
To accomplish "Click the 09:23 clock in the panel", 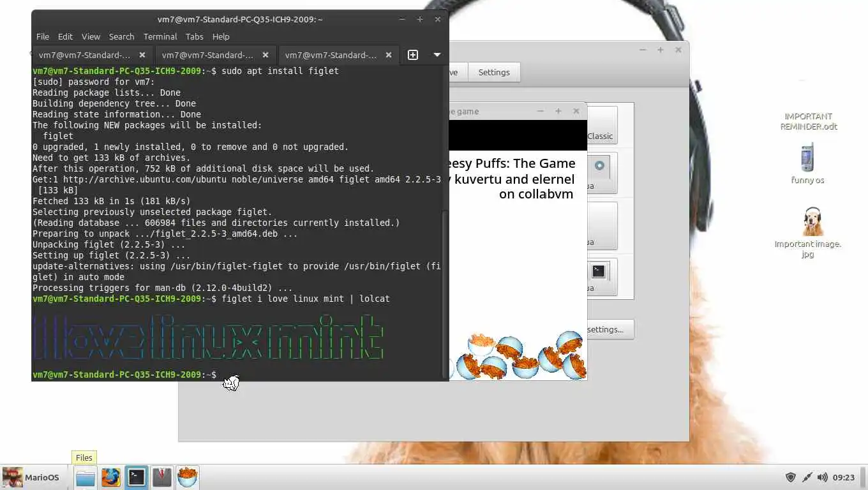I will (843, 477).
